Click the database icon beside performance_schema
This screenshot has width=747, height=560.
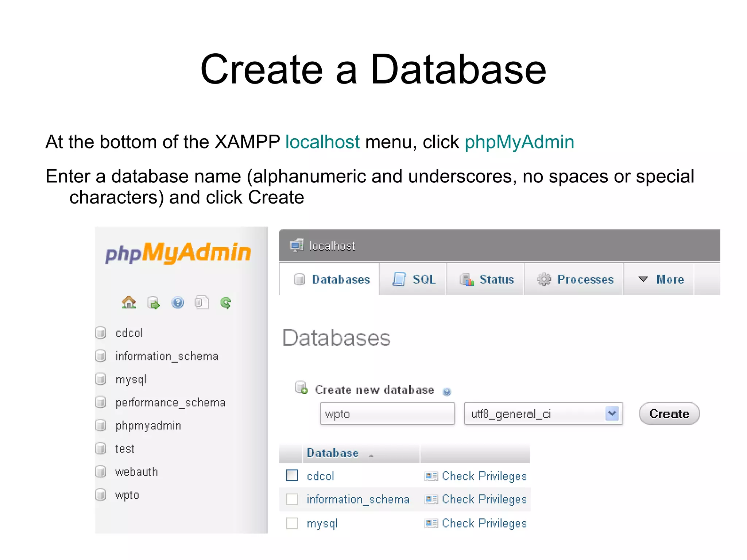(x=101, y=402)
